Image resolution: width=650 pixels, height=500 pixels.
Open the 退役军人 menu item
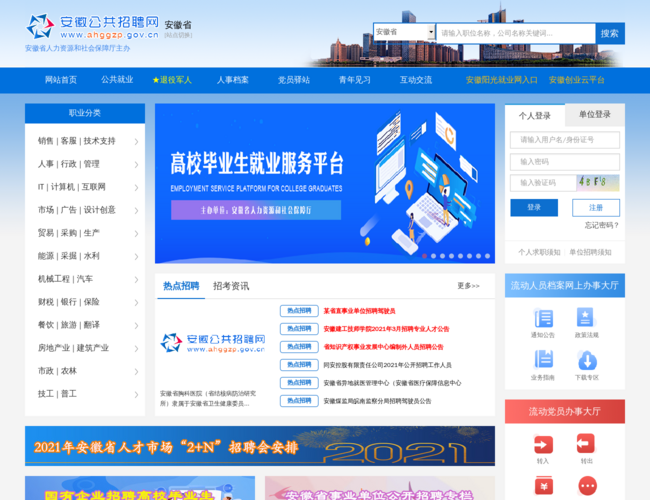(172, 80)
